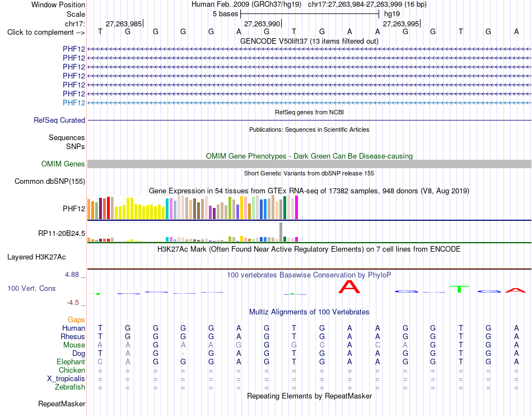Image resolution: width=532 pixels, height=417 pixels.
Task: Click the 100 Vert. Cons track label
Action: click(x=31, y=288)
